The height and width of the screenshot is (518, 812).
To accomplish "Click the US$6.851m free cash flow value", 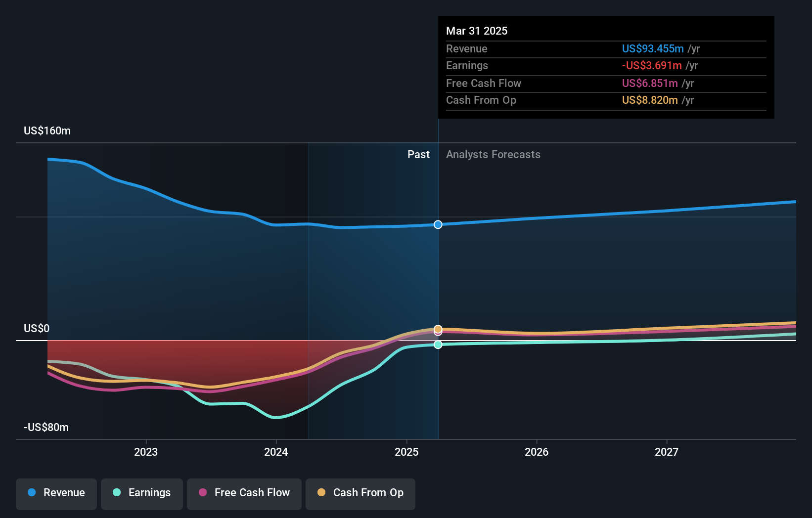I will click(650, 84).
